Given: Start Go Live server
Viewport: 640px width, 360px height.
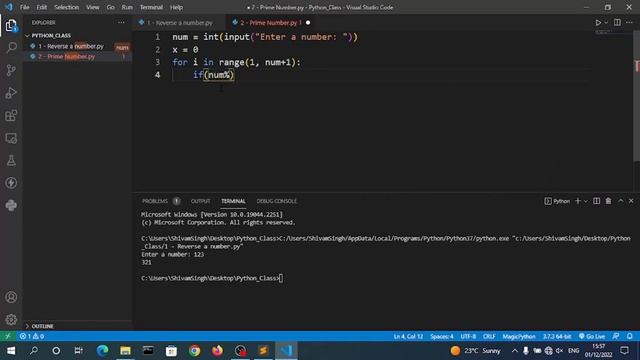Looking at the screenshot, I should [x=592, y=336].
